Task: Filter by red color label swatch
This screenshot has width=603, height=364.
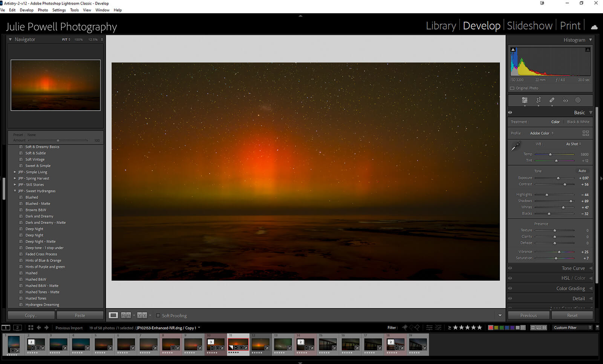Action: pyautogui.click(x=491, y=327)
